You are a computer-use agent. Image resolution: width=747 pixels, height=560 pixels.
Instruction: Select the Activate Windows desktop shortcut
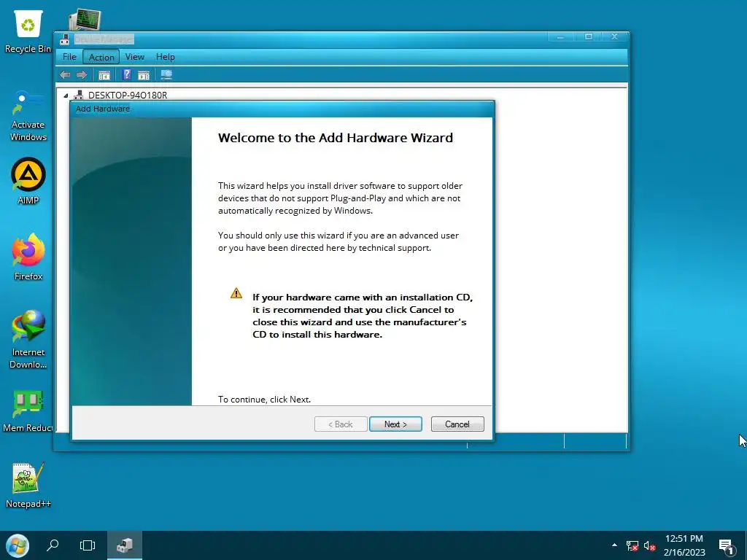[28, 116]
